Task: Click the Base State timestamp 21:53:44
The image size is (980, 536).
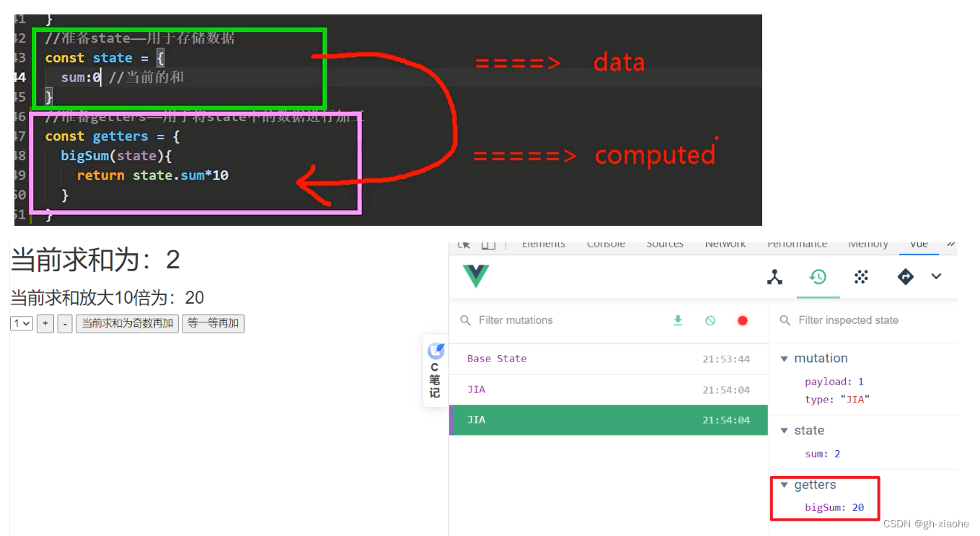Action: click(726, 359)
